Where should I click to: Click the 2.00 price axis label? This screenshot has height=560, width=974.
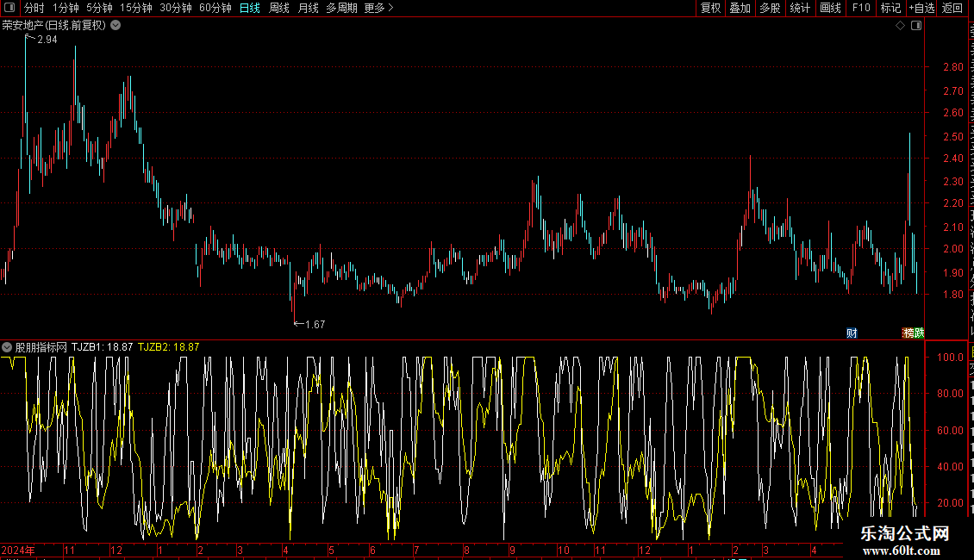pos(953,249)
